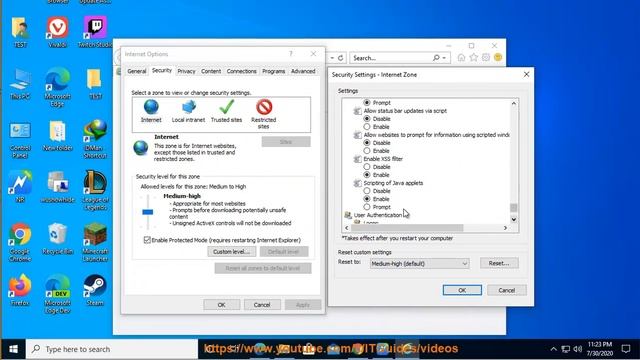
Task: Select Disable for websites prompting via scripted windows
Action: pos(367,142)
